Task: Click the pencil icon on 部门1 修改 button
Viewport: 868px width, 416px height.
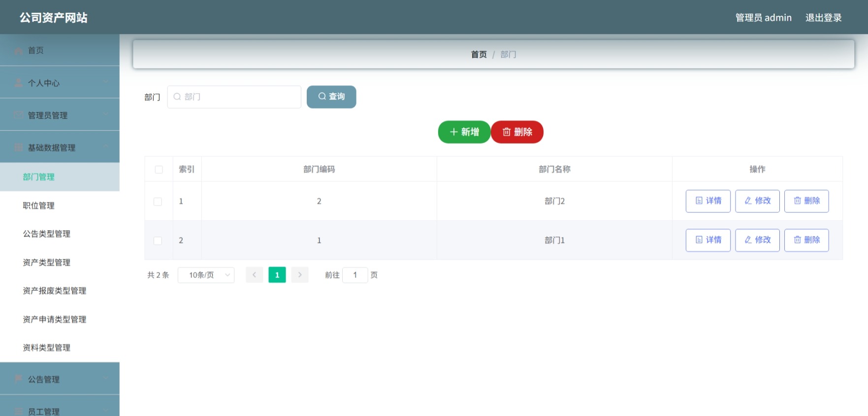Action: pyautogui.click(x=748, y=240)
